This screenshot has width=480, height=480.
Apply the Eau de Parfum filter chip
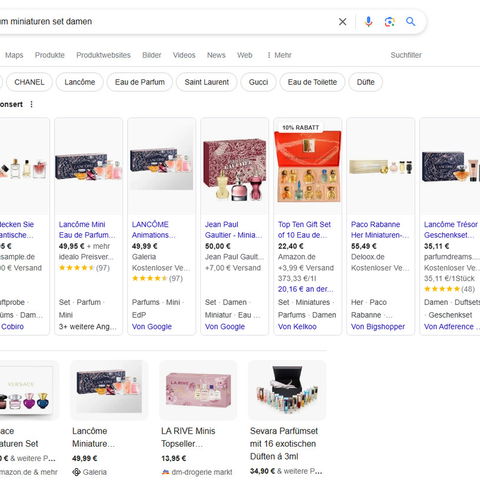tap(140, 82)
